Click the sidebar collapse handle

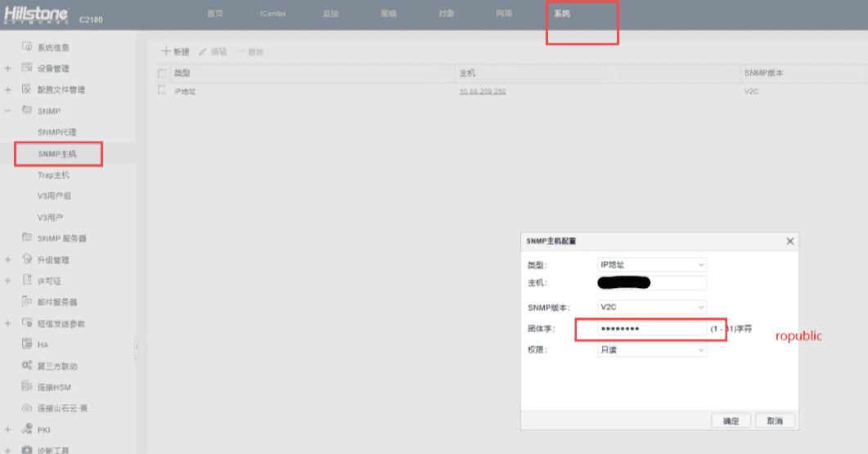pos(136,348)
